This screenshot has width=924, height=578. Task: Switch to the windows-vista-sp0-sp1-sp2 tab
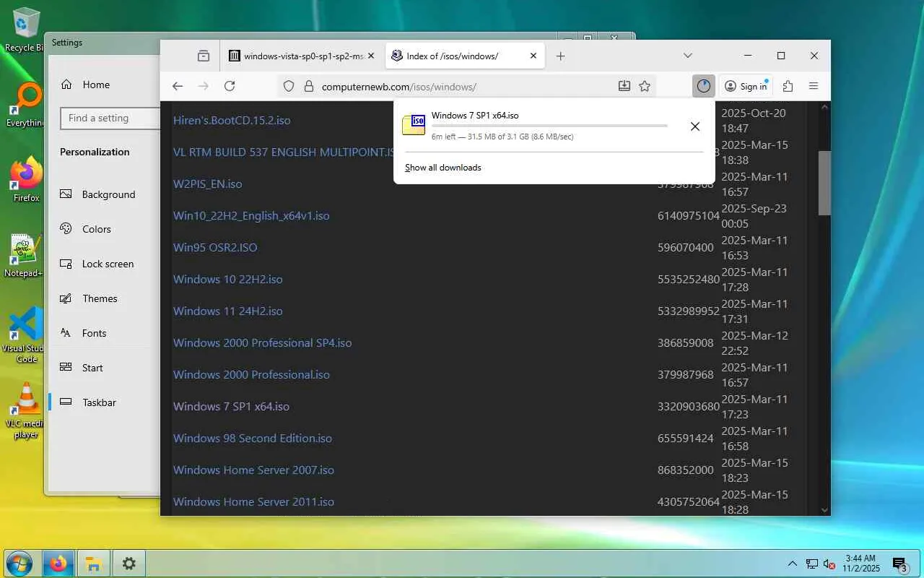[x=302, y=56]
